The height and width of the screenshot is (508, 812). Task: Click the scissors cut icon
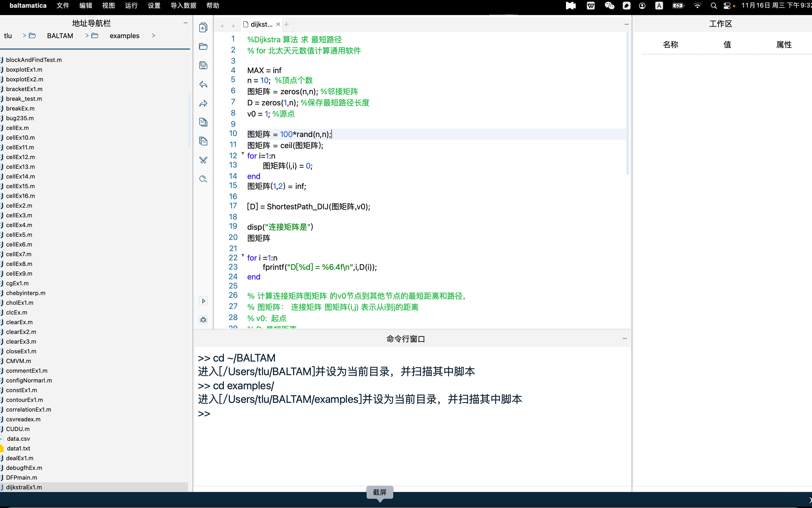tap(203, 160)
